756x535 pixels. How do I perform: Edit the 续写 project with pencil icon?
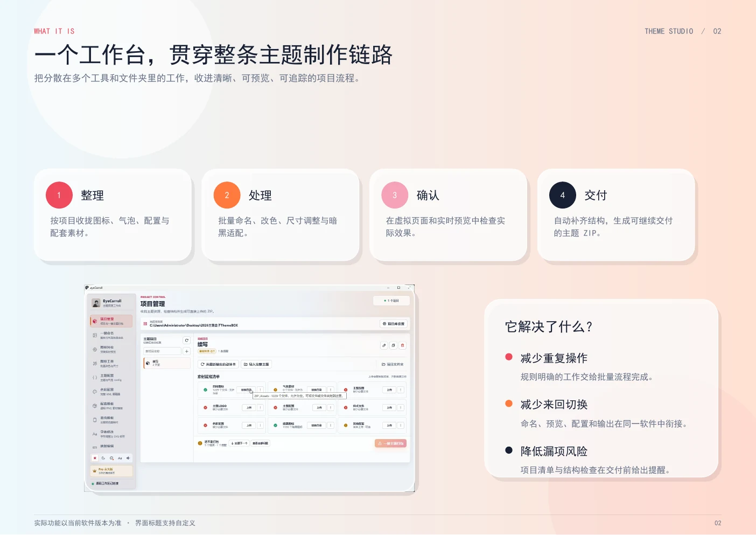384,345
